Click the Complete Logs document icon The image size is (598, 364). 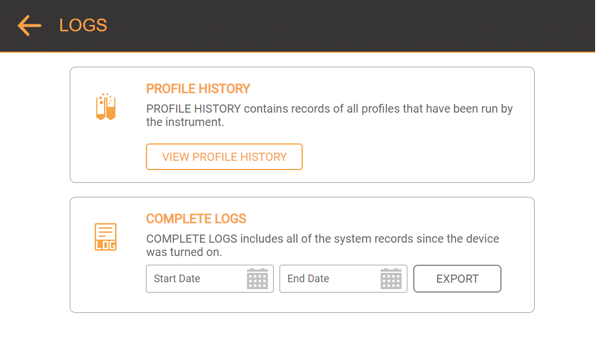point(106,237)
